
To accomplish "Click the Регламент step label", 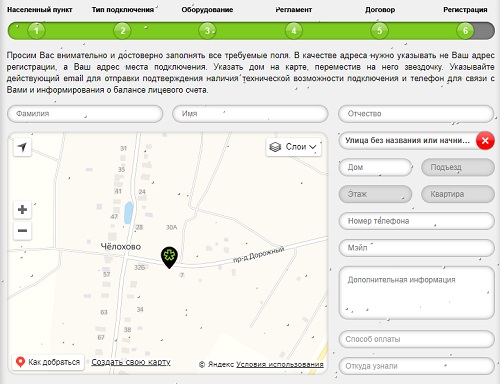I will click(x=294, y=10).
